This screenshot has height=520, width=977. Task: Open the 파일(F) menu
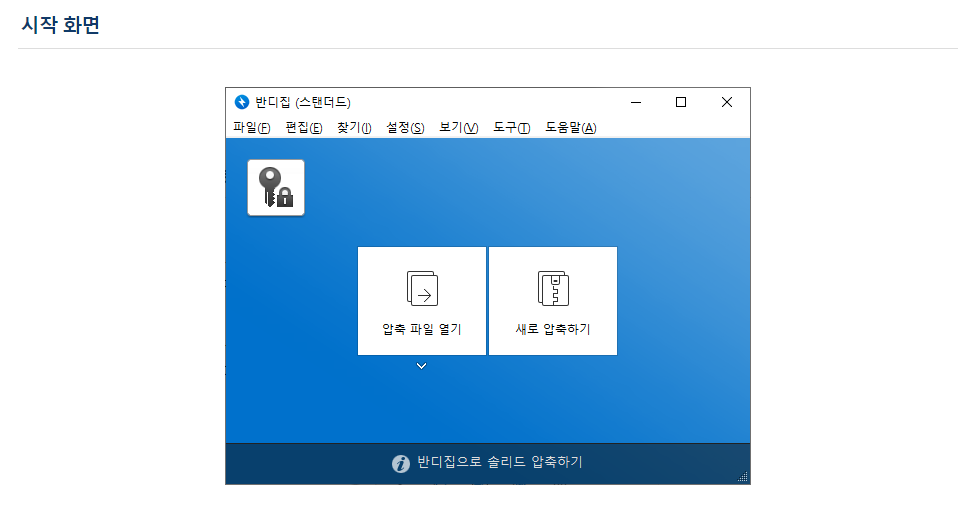coord(252,128)
